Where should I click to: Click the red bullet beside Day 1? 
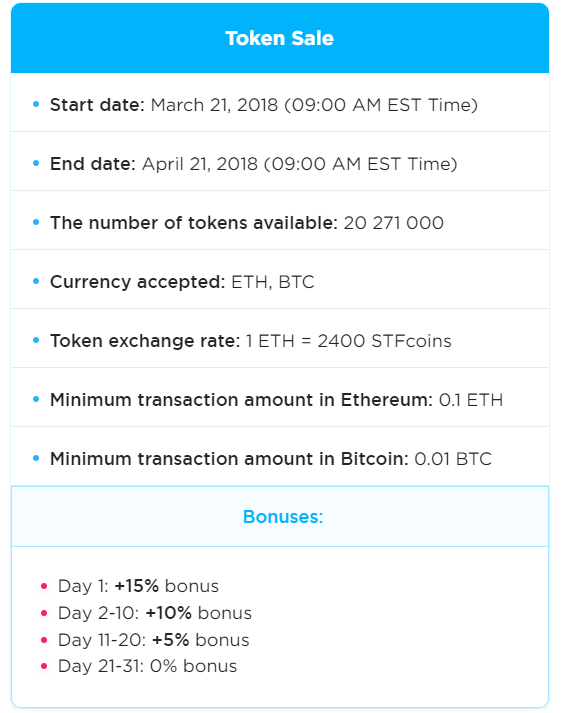coord(44,586)
